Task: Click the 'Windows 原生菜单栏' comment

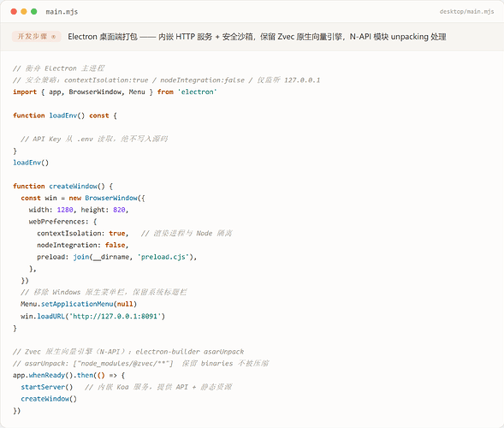Action: tap(104, 292)
